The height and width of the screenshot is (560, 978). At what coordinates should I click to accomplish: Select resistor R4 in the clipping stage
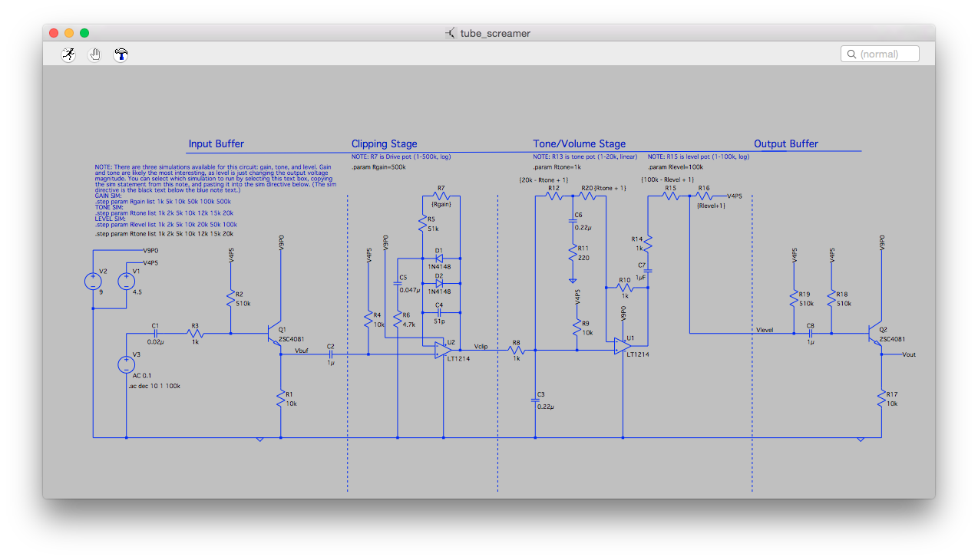[x=369, y=321]
